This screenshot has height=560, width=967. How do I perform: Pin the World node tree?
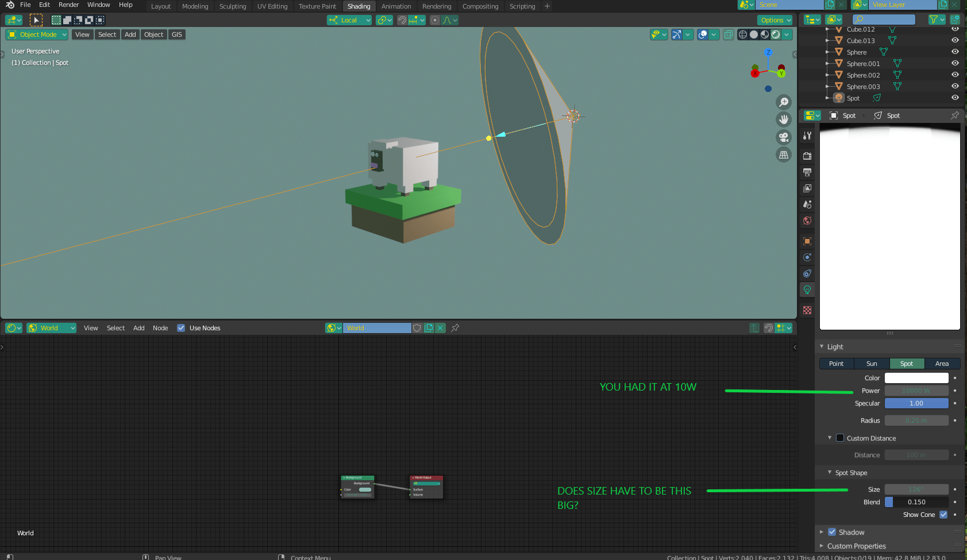click(x=455, y=328)
